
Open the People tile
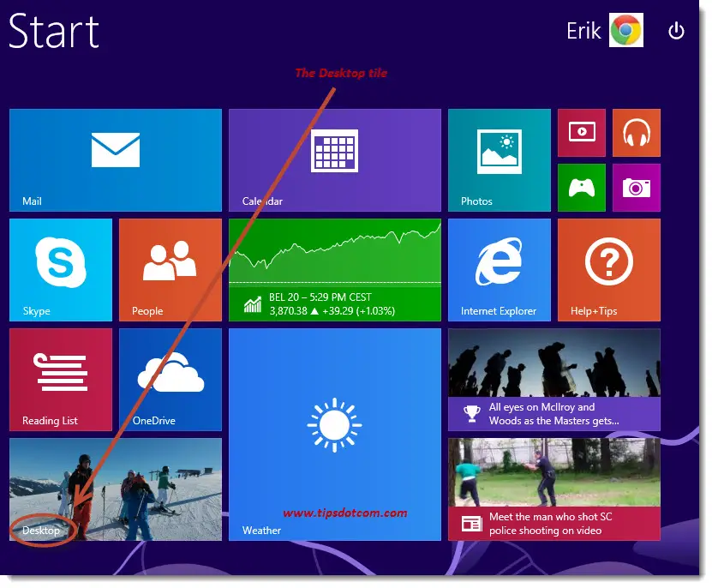pyautogui.click(x=171, y=270)
